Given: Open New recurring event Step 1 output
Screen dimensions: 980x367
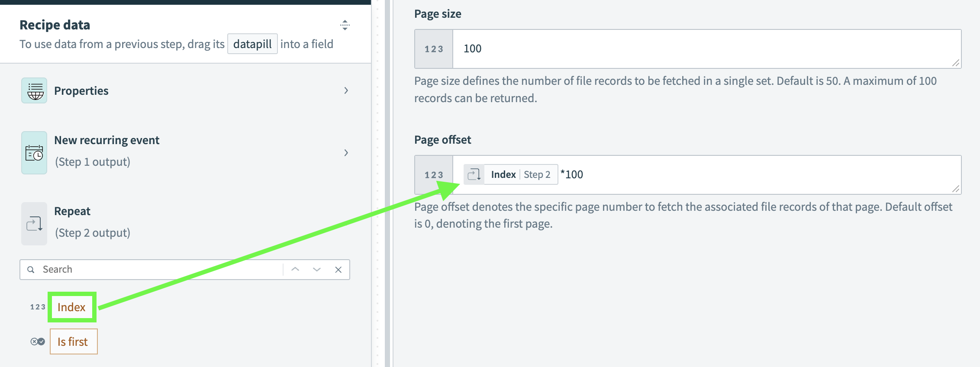Looking at the screenshot, I should click(185, 153).
